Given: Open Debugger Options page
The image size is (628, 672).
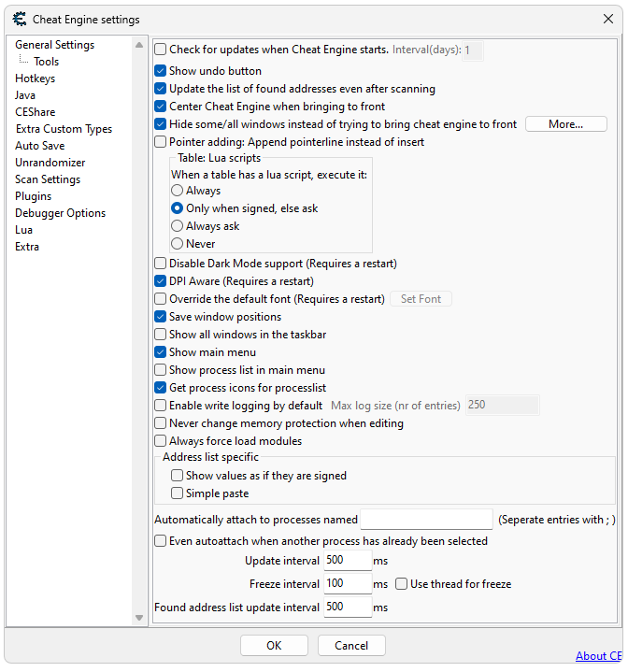Looking at the screenshot, I should [x=60, y=213].
